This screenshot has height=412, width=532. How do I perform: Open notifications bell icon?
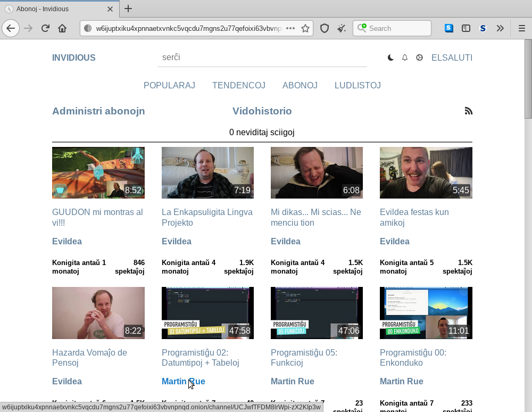405,58
